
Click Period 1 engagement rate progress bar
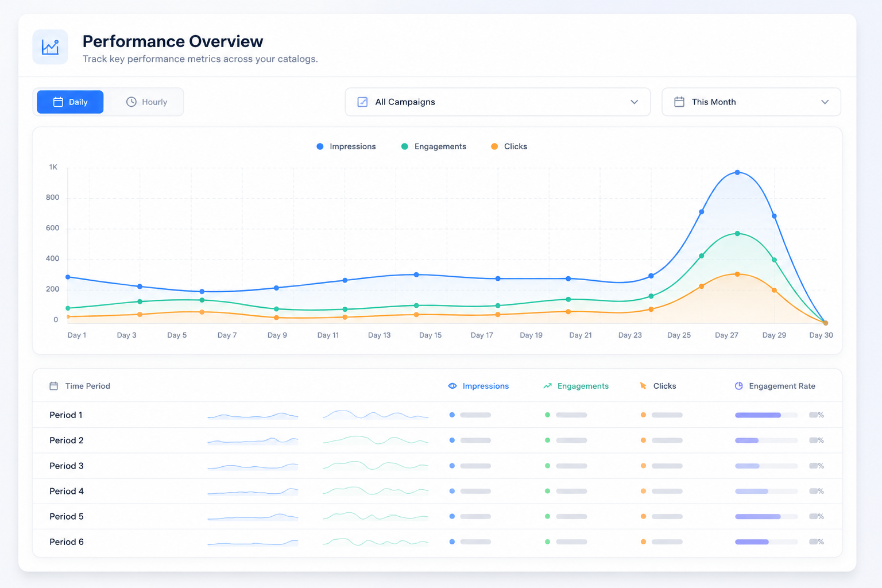click(x=767, y=415)
